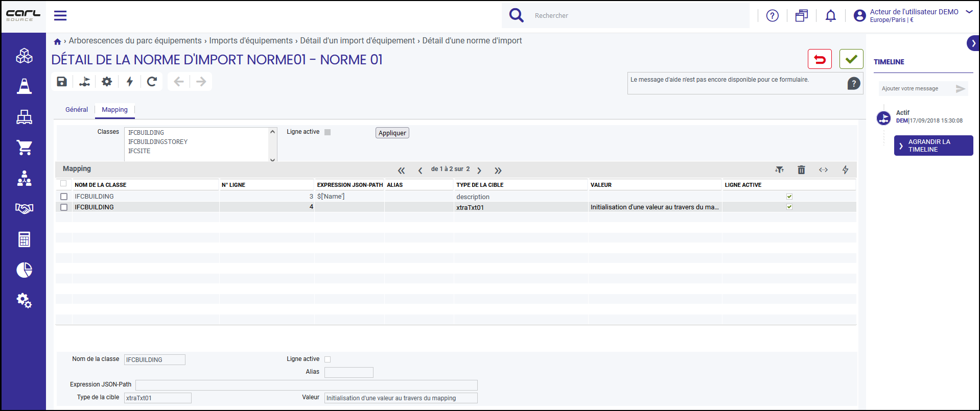Collapse the timeline side panel
Image resolution: width=980 pixels, height=411 pixels.
[x=973, y=43]
